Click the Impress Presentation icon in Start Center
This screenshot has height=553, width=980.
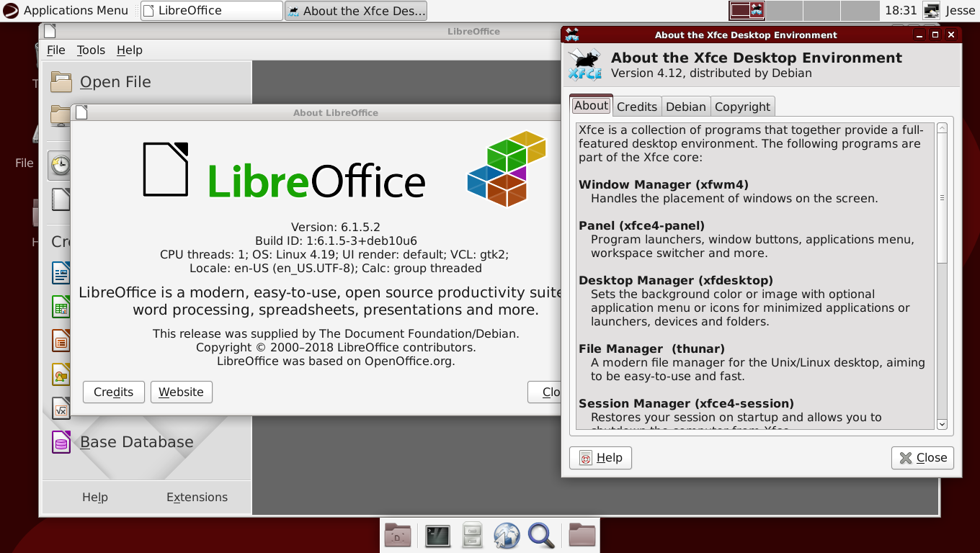(x=61, y=340)
